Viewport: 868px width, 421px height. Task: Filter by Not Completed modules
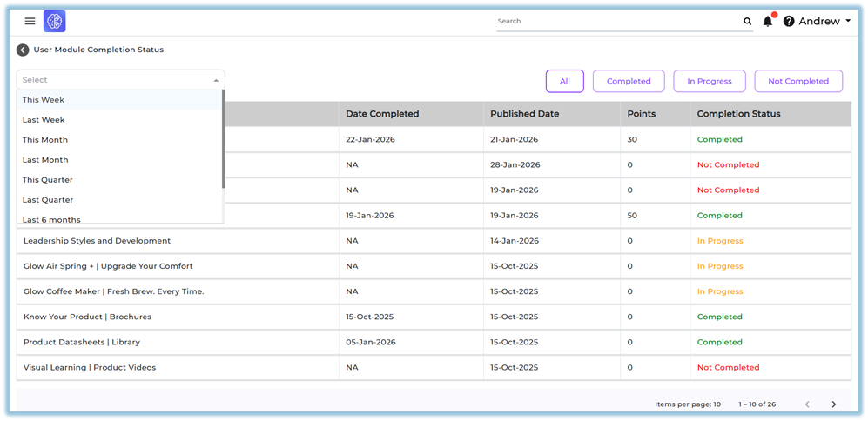point(797,81)
